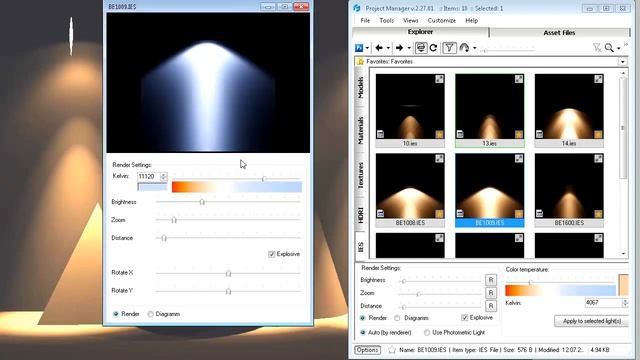Viewport: 640px width, 360px height.
Task: Click the Kelvin spinner in Project Manager
Action: (625, 303)
